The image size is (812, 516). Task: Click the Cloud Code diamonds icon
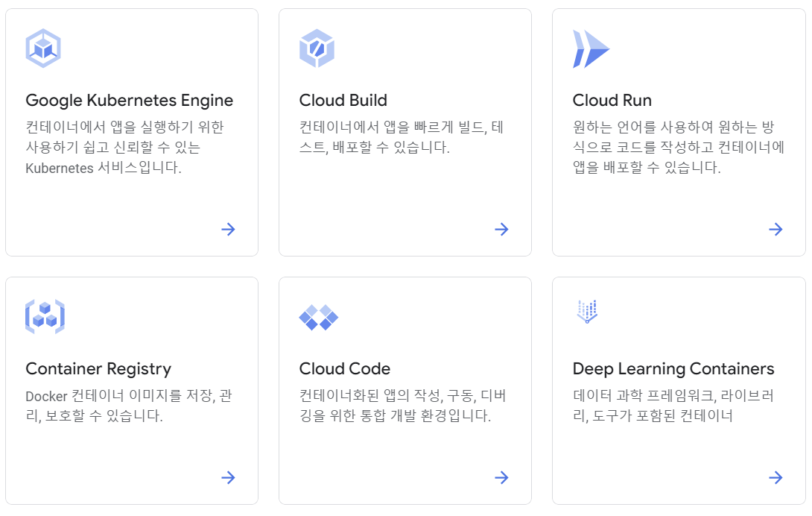click(319, 318)
